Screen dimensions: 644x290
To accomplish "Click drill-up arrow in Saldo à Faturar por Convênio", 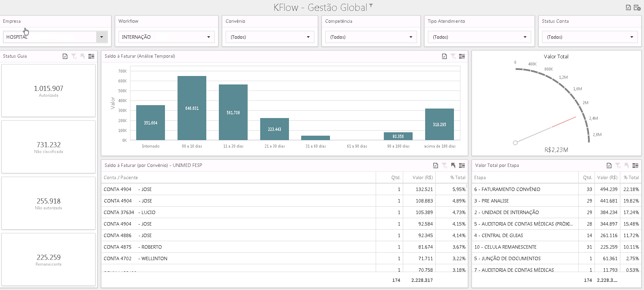I will coord(453,166).
